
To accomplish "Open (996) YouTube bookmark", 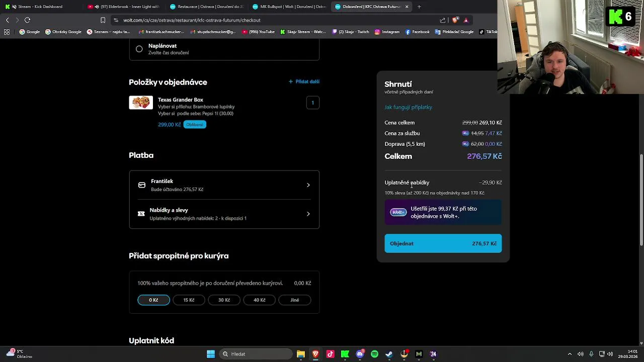I will (259, 32).
